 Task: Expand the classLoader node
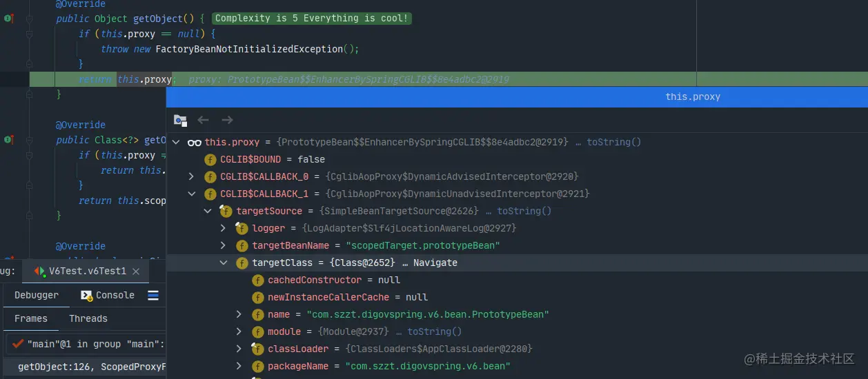(239, 349)
